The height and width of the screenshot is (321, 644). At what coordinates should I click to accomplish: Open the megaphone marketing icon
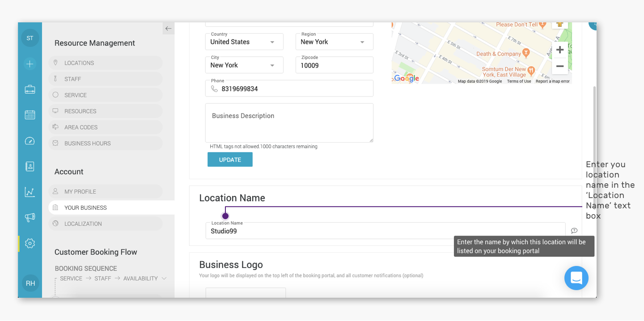point(30,218)
